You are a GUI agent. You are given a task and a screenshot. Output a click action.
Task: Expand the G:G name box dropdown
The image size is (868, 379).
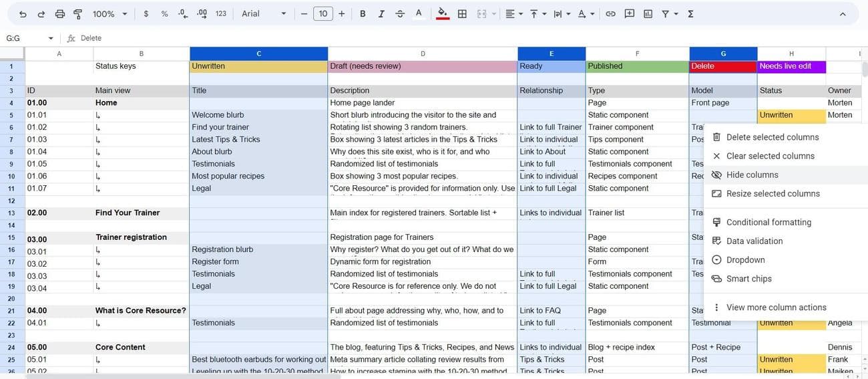pos(51,39)
